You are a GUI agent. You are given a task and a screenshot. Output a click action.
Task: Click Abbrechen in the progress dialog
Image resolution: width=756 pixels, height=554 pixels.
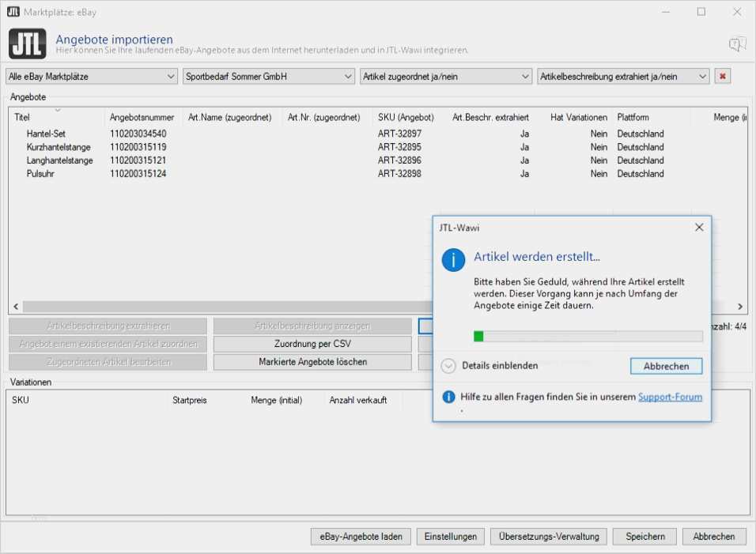(666, 366)
